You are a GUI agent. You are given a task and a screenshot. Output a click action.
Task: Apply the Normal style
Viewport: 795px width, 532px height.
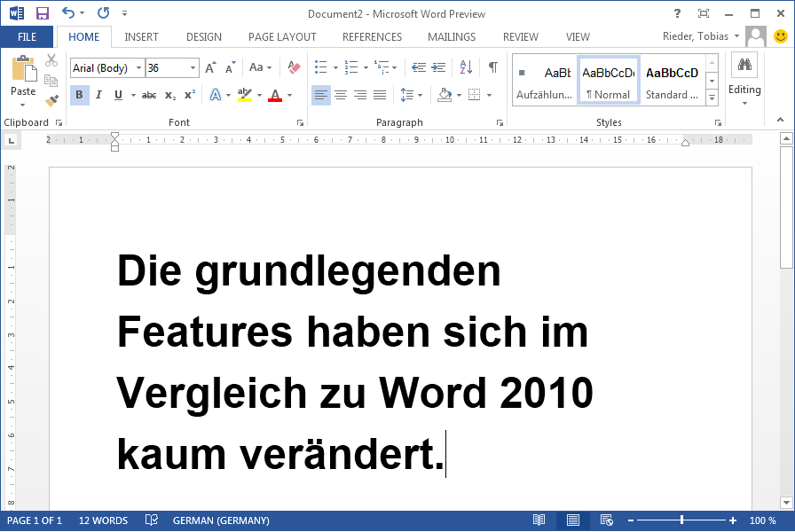(609, 80)
